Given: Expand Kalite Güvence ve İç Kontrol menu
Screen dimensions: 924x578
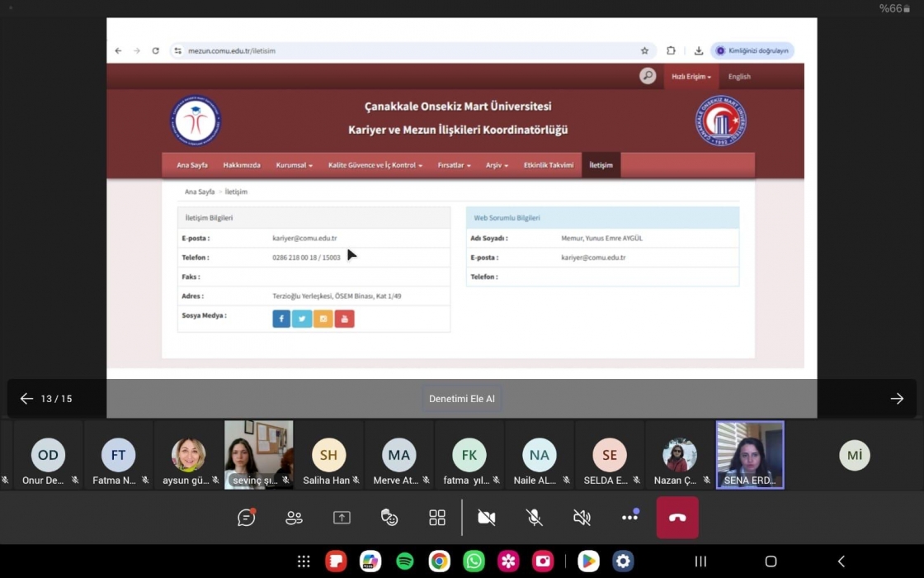Looking at the screenshot, I should click(x=375, y=165).
